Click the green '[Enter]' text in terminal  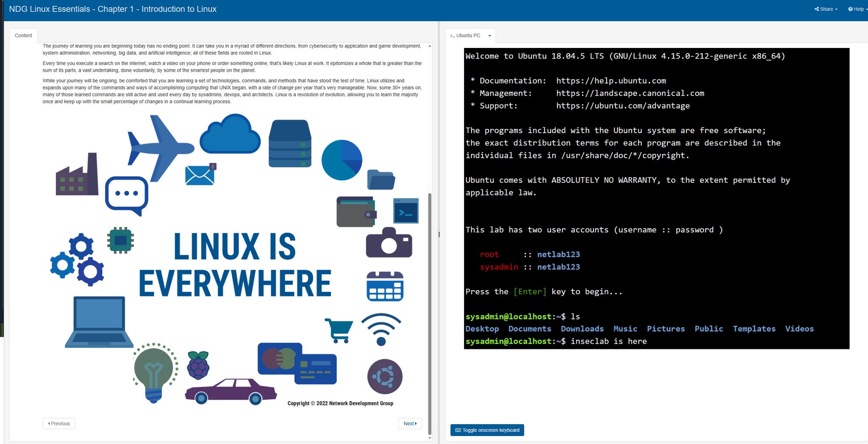coord(530,292)
